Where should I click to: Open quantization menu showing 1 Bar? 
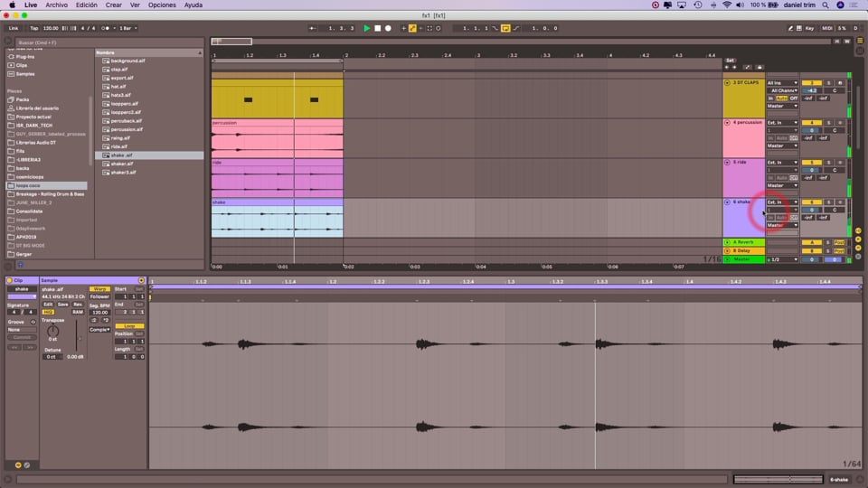click(x=127, y=28)
